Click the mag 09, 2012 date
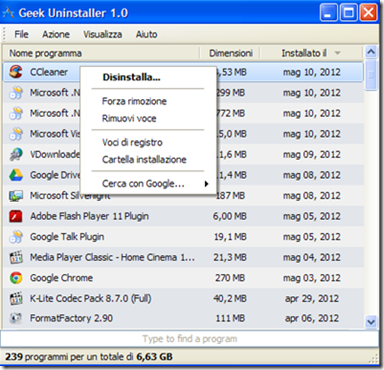Viewport: 384px width, 370px height. point(312,154)
